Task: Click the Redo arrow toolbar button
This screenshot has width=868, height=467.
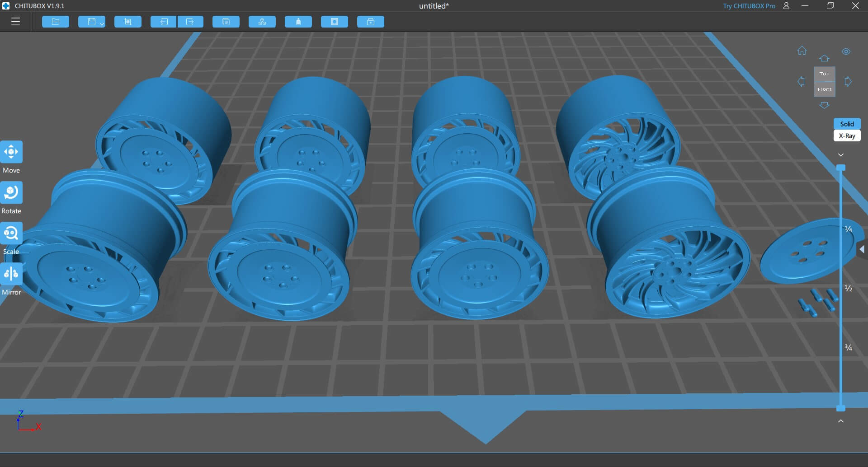Action: click(190, 22)
